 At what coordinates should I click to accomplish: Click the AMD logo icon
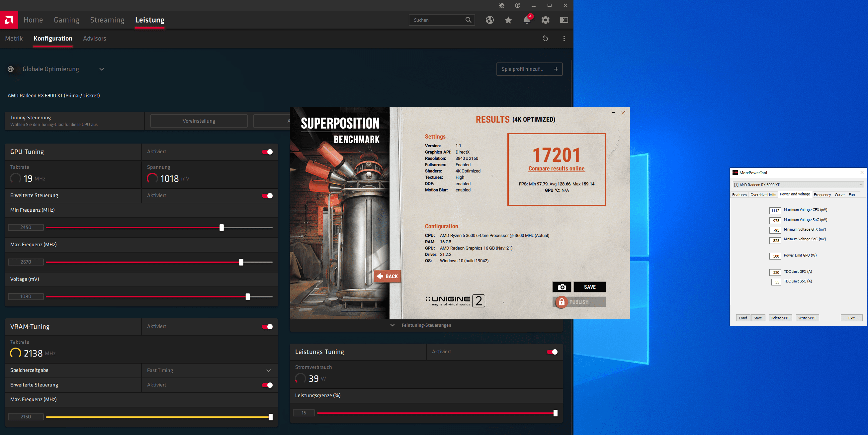(9, 20)
